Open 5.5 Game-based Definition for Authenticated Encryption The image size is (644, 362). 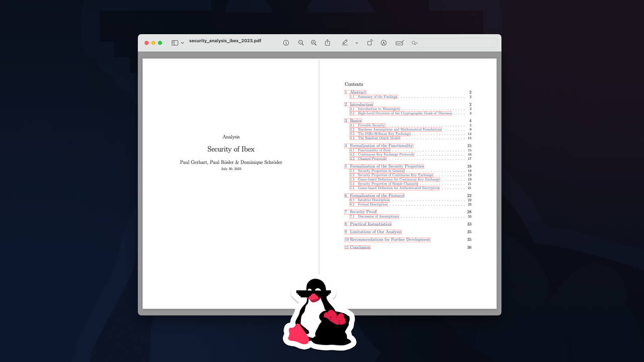(x=395, y=188)
